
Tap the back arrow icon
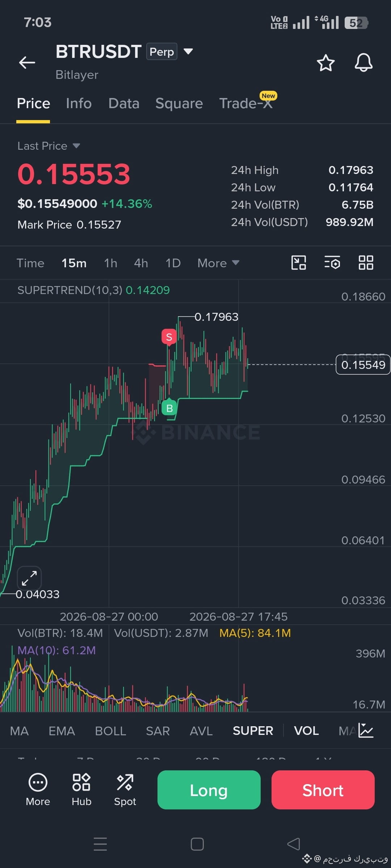[27, 63]
